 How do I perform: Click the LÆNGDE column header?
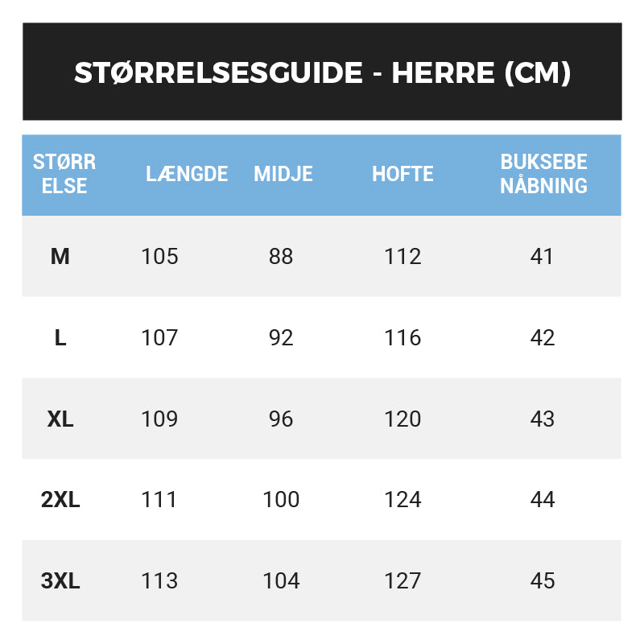(x=187, y=174)
